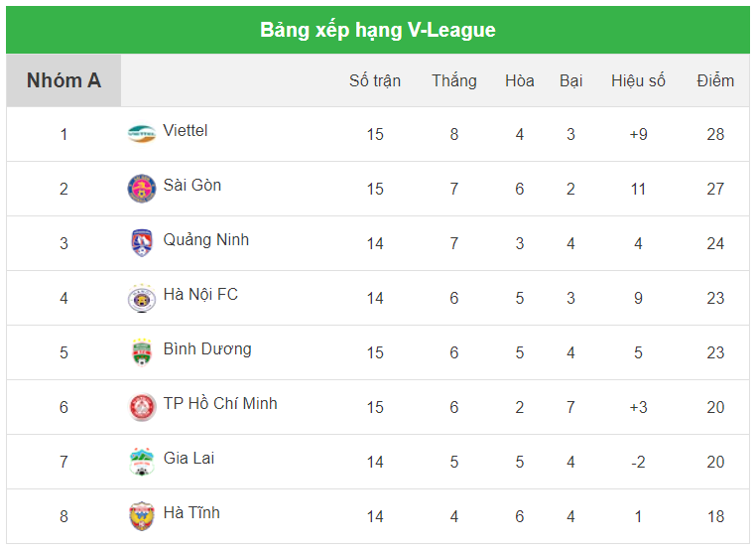
Task: Click the Bảng xếp hạng V-League header
Action: [378, 30]
